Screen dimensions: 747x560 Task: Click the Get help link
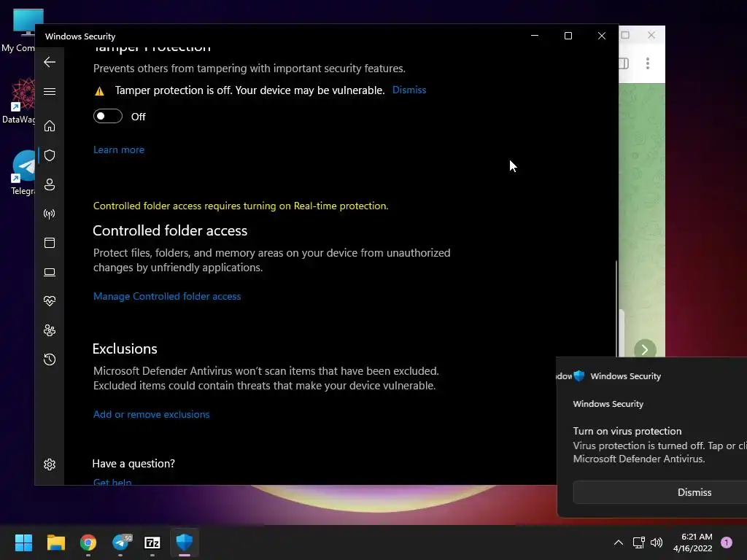tap(112, 481)
